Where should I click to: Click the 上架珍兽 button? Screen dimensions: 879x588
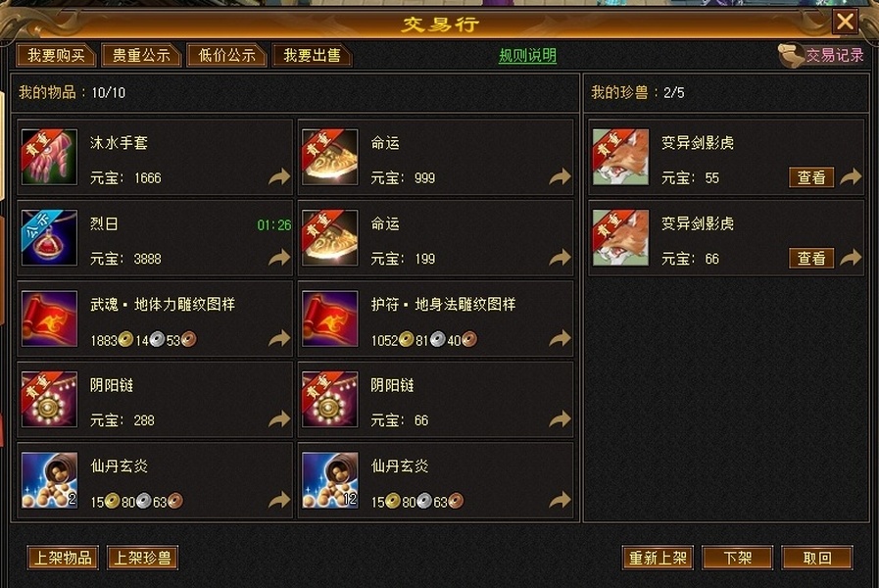coord(142,558)
